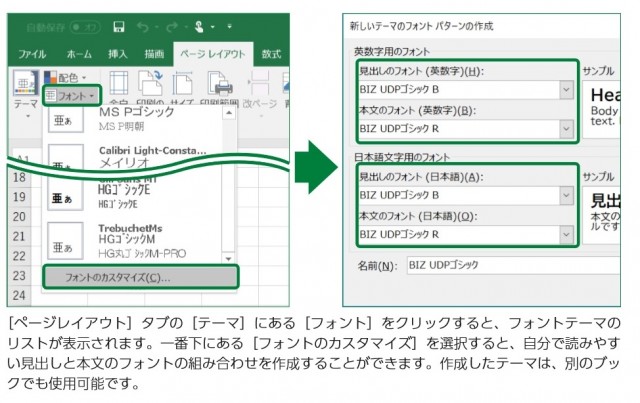Select row header 20
Image resolution: width=640 pixels, height=403 pixels.
(x=19, y=217)
